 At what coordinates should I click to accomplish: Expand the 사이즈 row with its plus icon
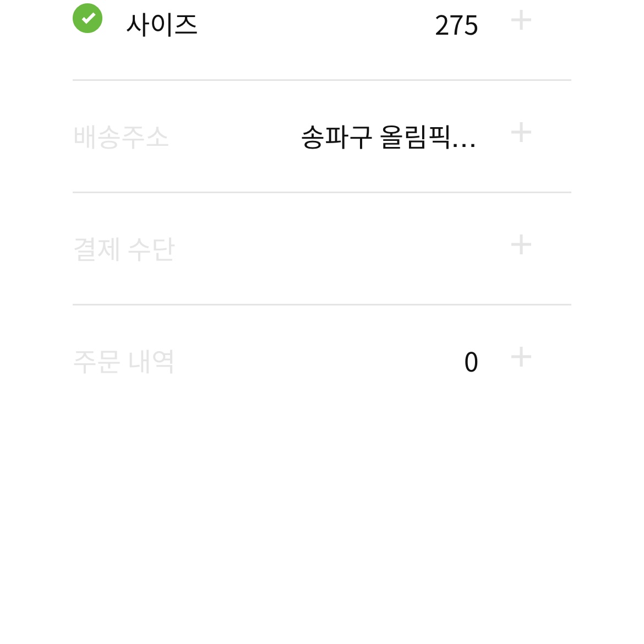pos(521,20)
